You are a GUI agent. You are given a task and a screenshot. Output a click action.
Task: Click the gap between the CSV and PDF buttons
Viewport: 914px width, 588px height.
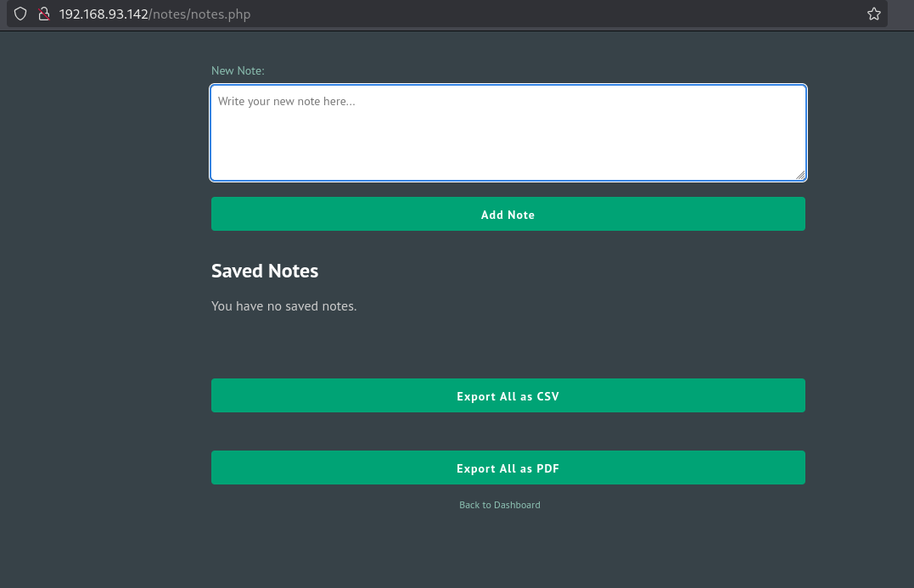coord(507,431)
